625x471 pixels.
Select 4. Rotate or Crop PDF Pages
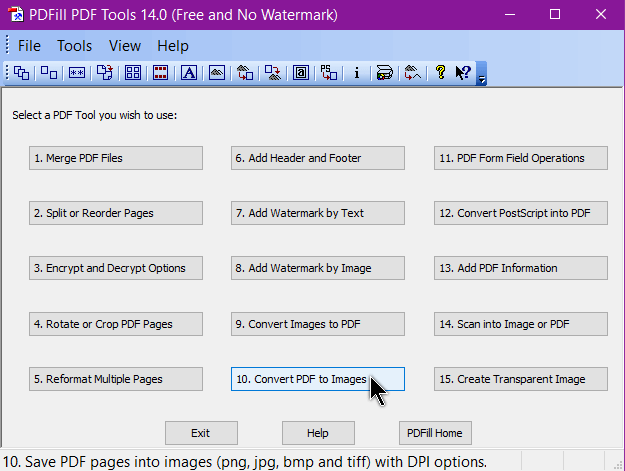click(116, 324)
